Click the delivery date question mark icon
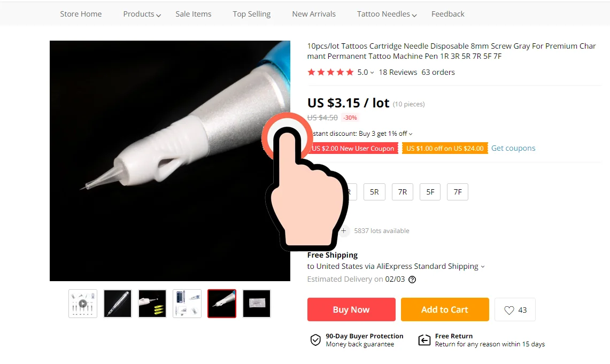The width and height of the screenshot is (610, 364). (412, 279)
